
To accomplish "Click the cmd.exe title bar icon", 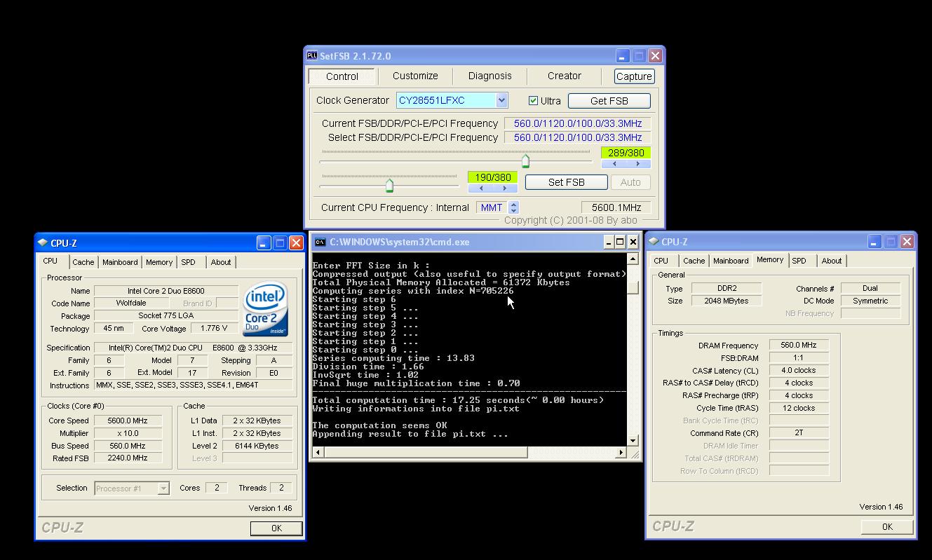I will 320,242.
